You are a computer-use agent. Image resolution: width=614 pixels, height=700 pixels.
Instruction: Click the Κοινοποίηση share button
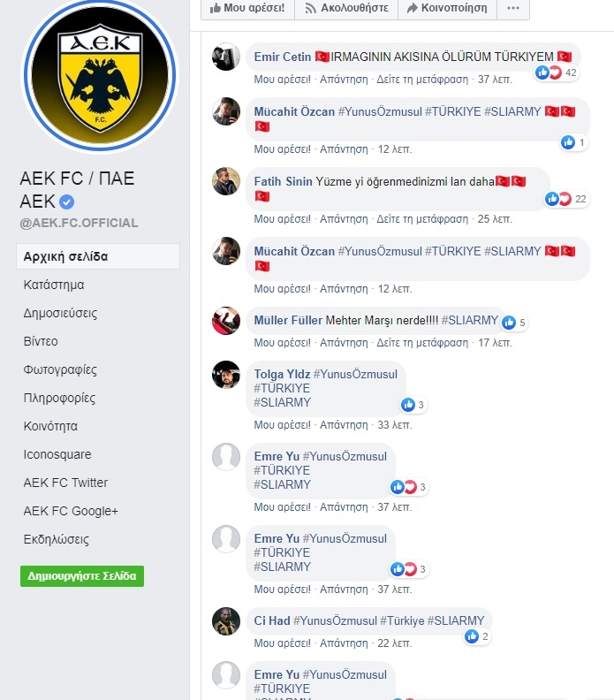(447, 8)
